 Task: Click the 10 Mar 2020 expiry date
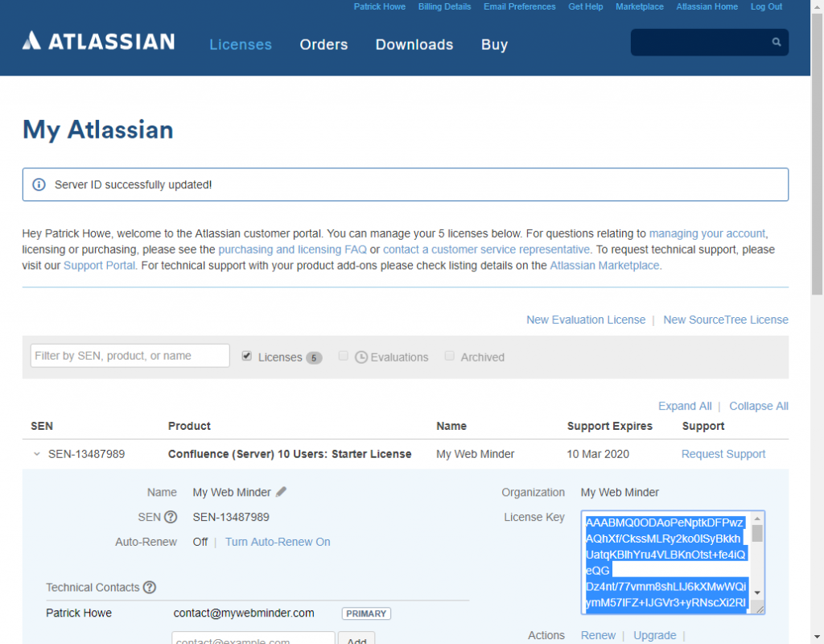click(x=598, y=454)
